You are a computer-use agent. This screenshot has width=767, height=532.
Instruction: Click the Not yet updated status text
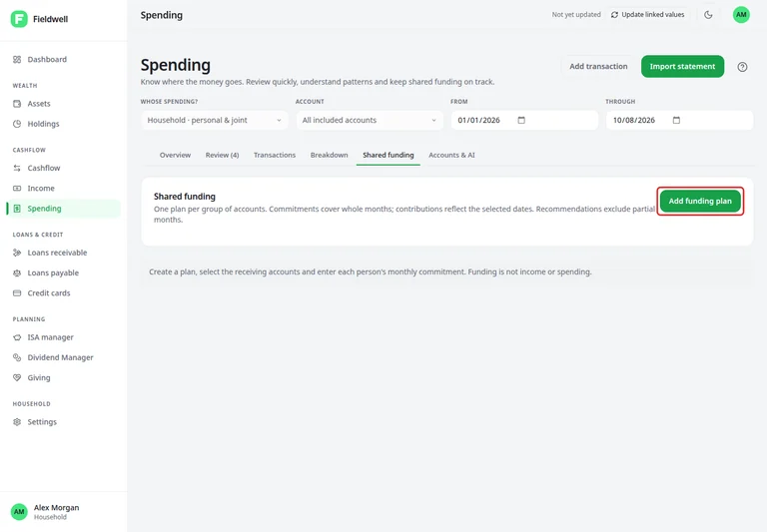(576, 15)
